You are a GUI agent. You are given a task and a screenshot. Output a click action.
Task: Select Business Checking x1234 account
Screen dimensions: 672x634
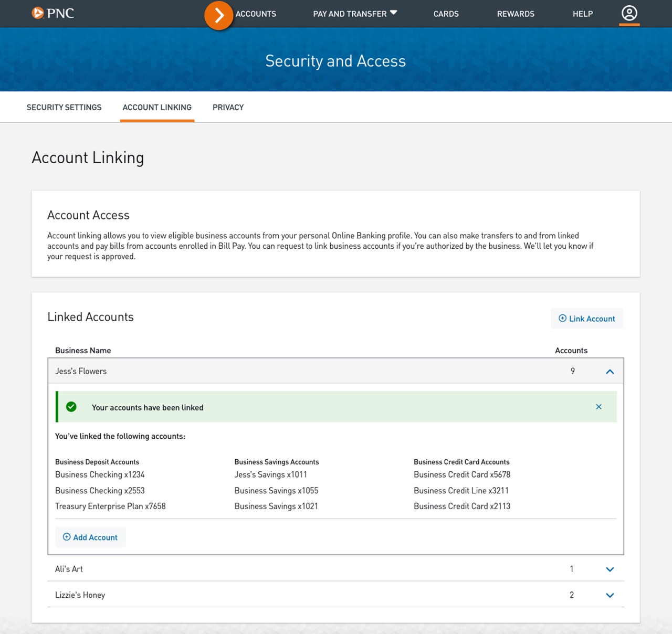[x=100, y=474]
